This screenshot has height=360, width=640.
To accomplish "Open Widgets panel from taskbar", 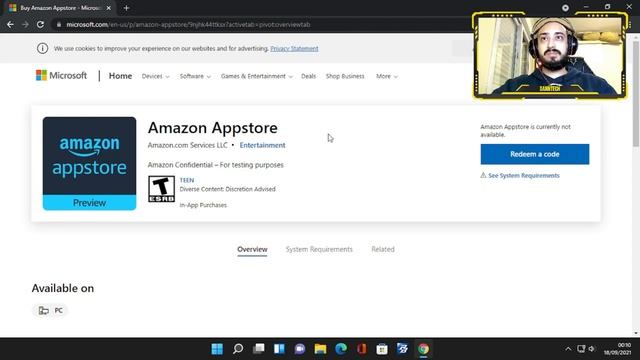I will point(279,349).
